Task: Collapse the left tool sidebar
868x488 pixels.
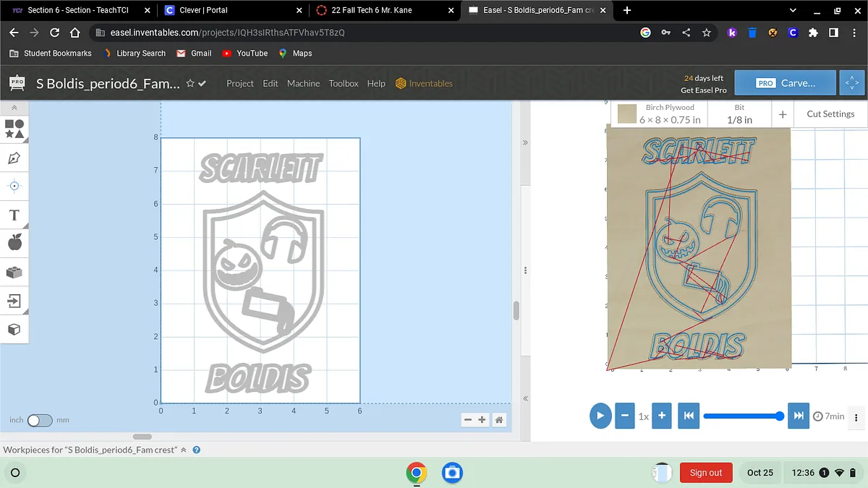Action: coord(14,107)
